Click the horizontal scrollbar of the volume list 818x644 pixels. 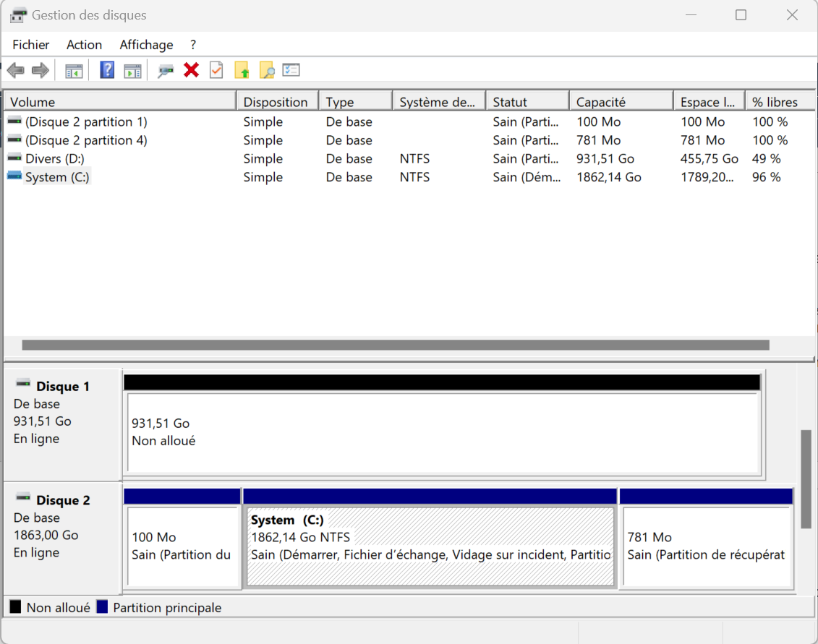395,345
